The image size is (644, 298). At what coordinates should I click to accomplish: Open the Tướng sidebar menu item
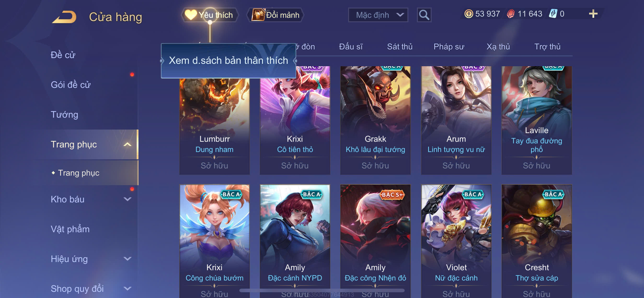(x=64, y=115)
